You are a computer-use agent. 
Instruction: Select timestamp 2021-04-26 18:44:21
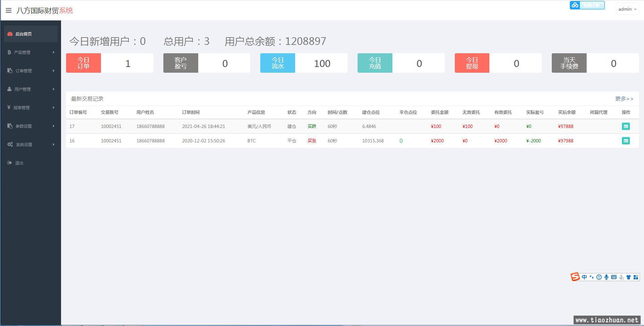coord(204,126)
